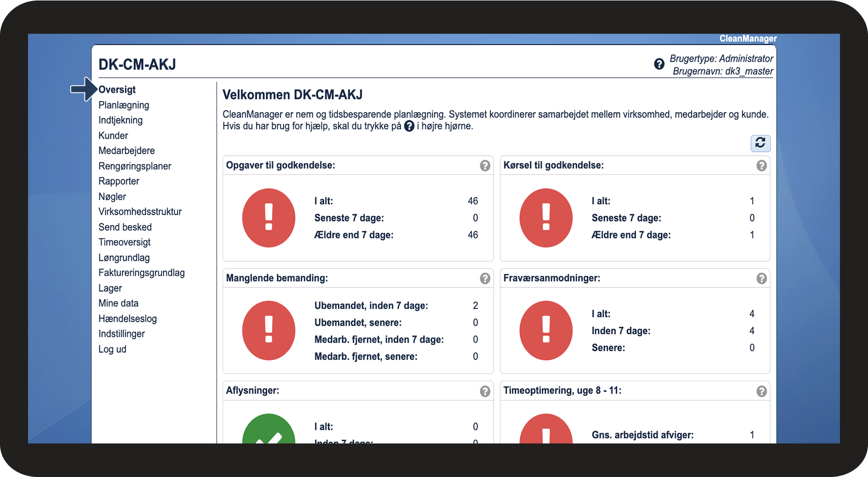Click 'Ældre end 7 dage:' under Kørsel til godkendelse
This screenshot has width=868, height=477.
[631, 235]
